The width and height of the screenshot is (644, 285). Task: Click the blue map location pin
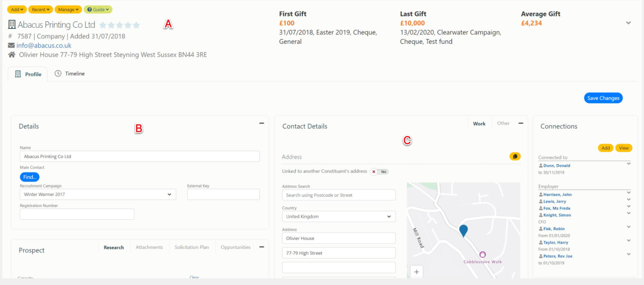[x=463, y=230]
